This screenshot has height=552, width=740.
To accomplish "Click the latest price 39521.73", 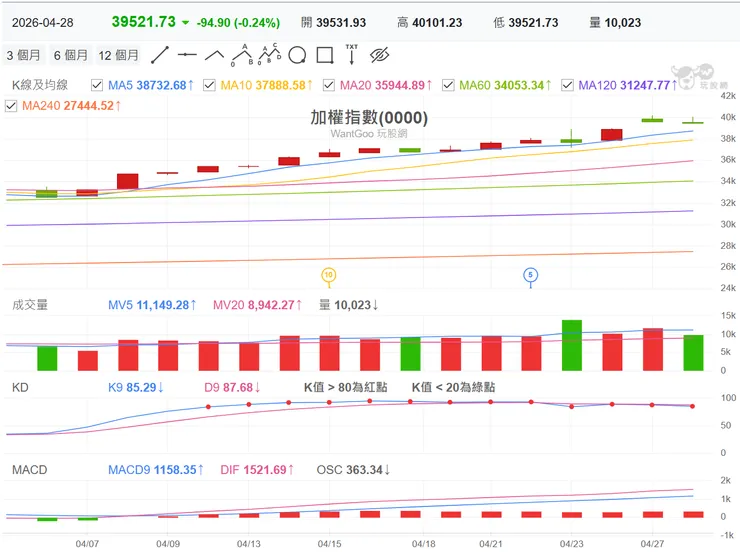I will (143, 22).
